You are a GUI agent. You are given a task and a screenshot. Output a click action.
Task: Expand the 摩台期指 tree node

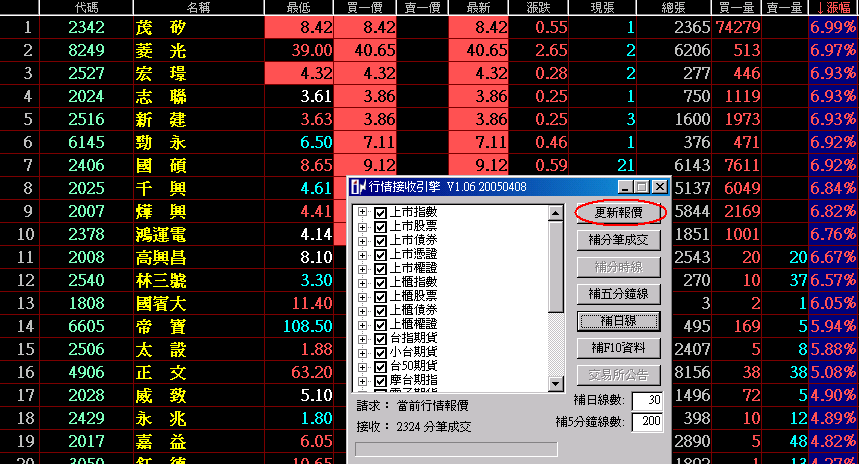coord(362,381)
